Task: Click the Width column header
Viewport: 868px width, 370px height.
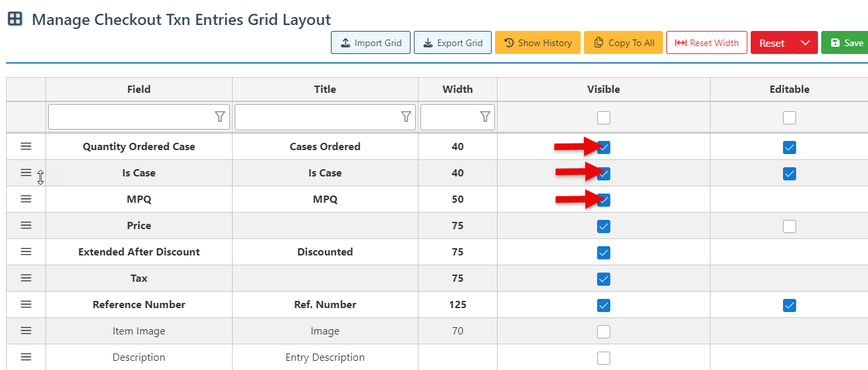Action: pos(457,89)
